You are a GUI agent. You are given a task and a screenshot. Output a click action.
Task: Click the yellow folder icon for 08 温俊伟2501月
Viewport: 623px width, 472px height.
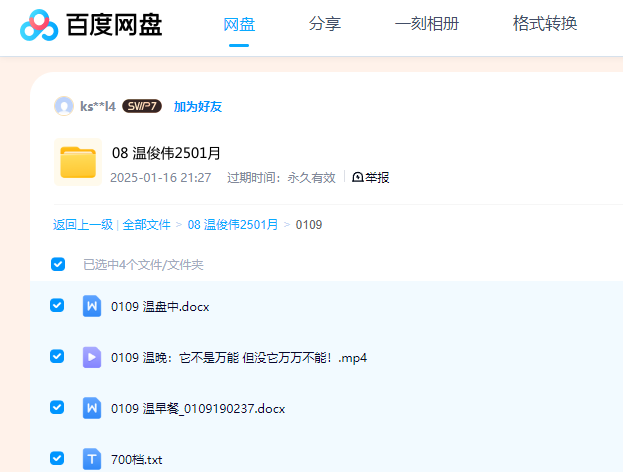coord(78,162)
